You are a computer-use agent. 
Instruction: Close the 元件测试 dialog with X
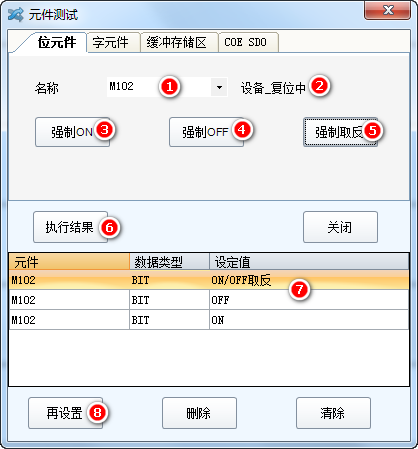pyautogui.click(x=387, y=10)
